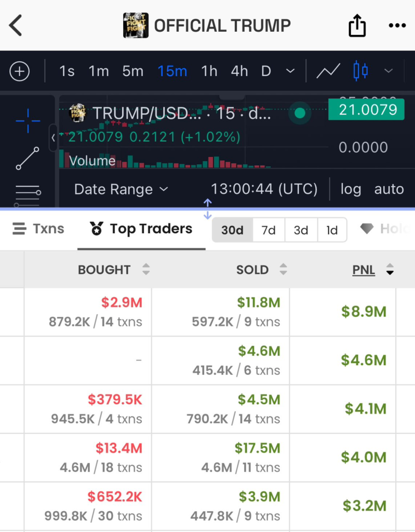415x532 pixels.
Task: Click the 13:00:44 (UTC) clock
Action: (x=264, y=189)
